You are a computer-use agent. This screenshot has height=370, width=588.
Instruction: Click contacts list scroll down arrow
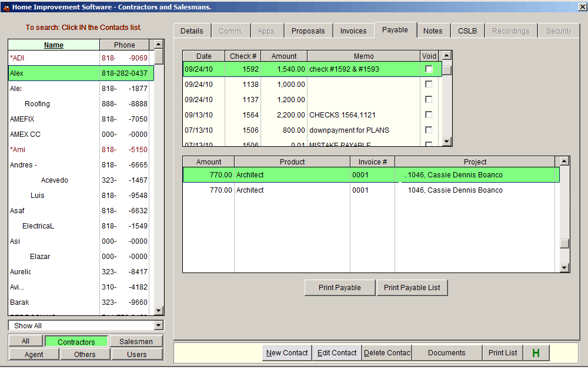[159, 311]
